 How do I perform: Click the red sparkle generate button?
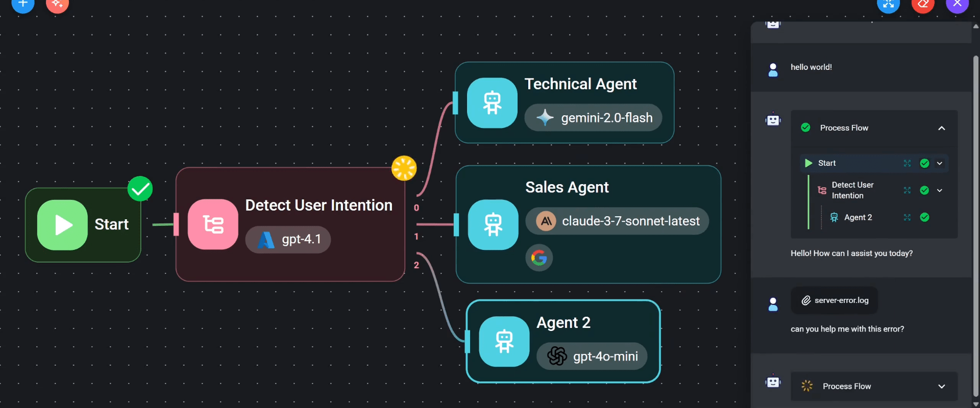[57, 4]
